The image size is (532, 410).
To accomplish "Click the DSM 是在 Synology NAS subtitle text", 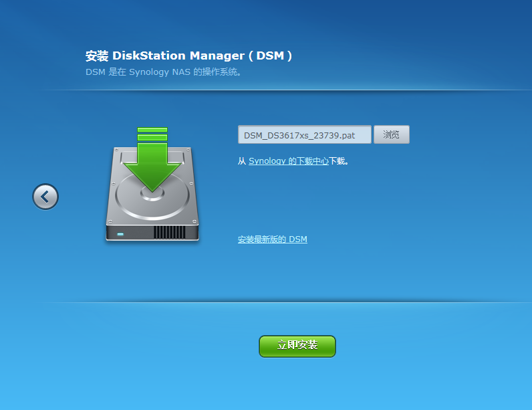I will click(164, 72).
